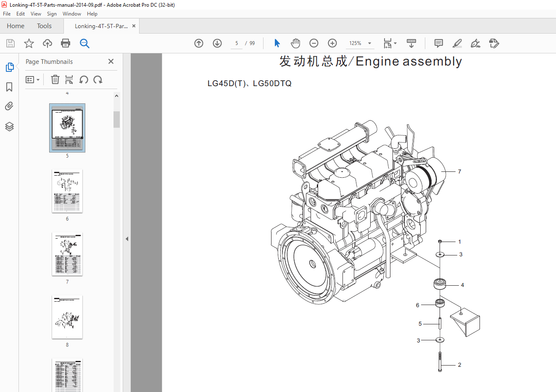Click the page number input field
The height and width of the screenshot is (392, 556).
tap(237, 43)
